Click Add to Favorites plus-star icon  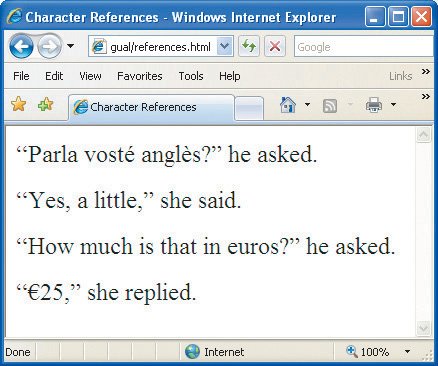[46, 105]
